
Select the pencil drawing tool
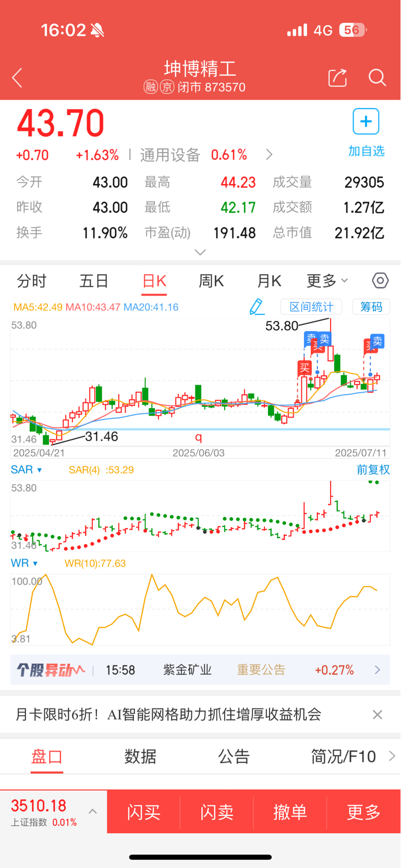pyautogui.click(x=257, y=307)
